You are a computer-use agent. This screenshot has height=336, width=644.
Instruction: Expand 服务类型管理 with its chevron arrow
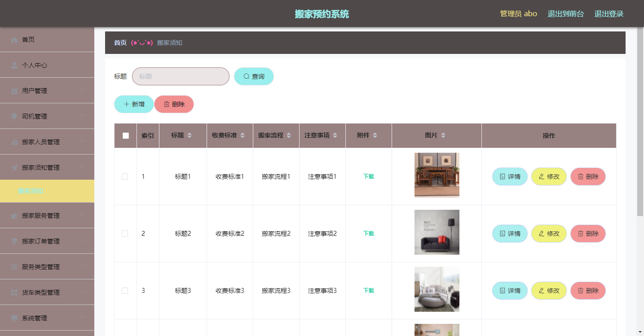[83, 266]
